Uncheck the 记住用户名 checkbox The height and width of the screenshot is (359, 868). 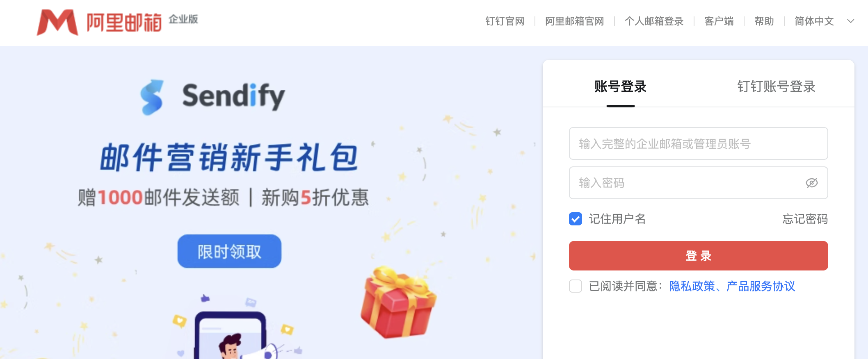[x=576, y=219]
